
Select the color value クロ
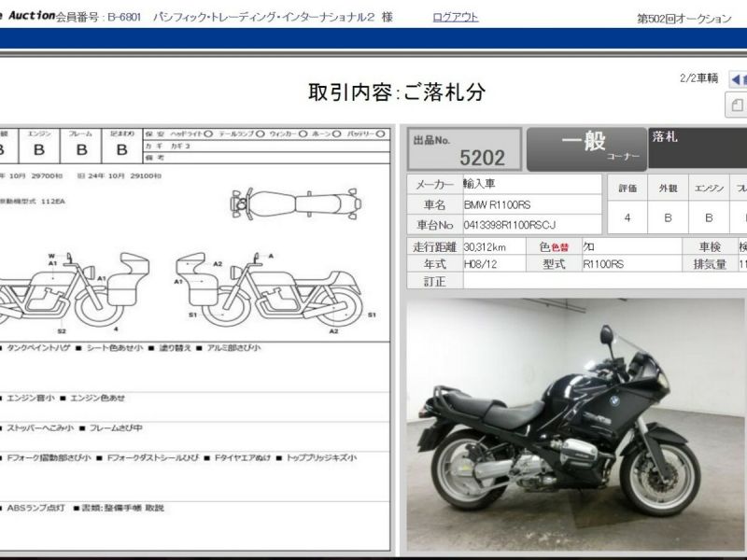point(589,246)
